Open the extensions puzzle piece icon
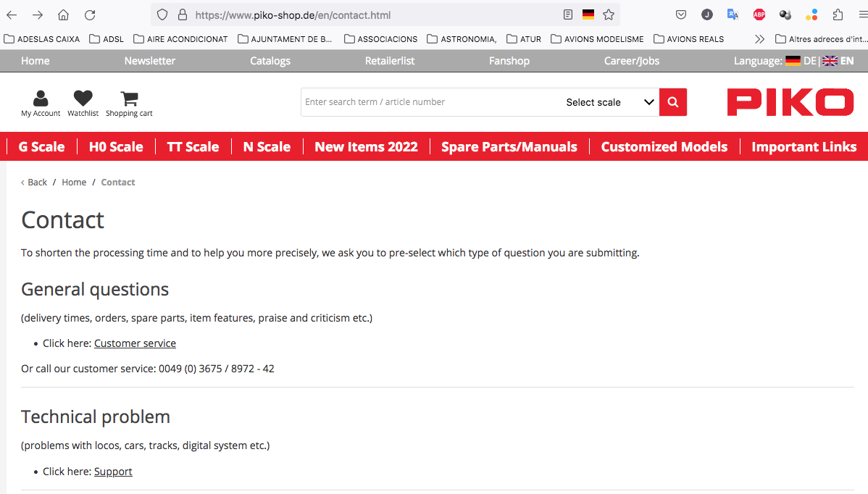The height and width of the screenshot is (494, 868). coord(838,15)
